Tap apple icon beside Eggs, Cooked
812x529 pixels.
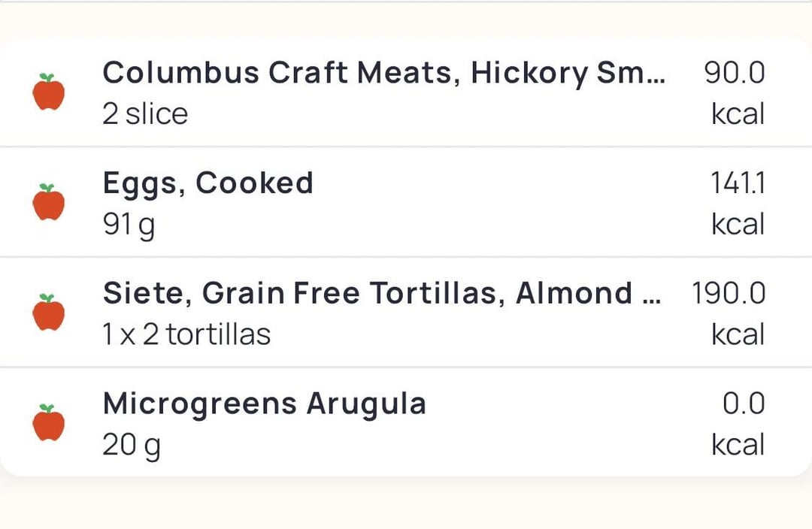(x=49, y=202)
